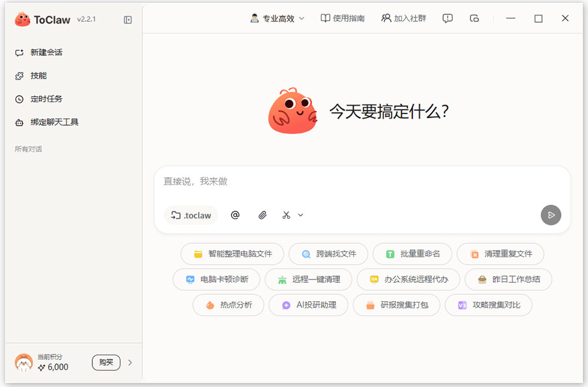Expand the chevron next to the scissors tool
Viewport: 588px width, 387px height.
click(300, 215)
